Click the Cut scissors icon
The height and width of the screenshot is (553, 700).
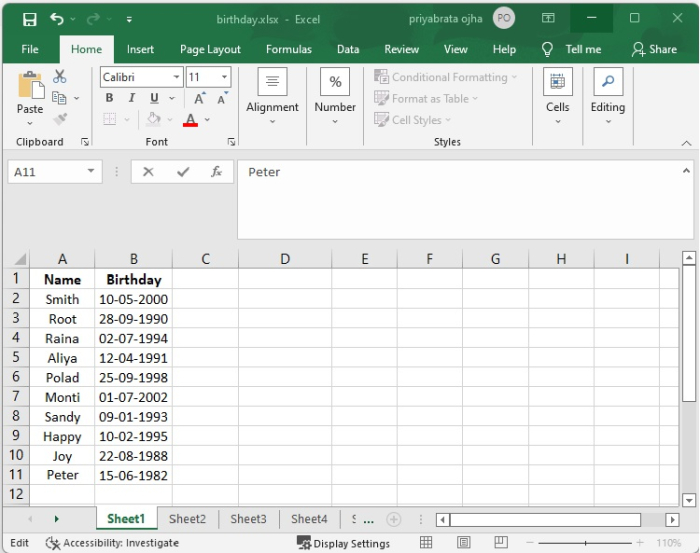pos(60,77)
